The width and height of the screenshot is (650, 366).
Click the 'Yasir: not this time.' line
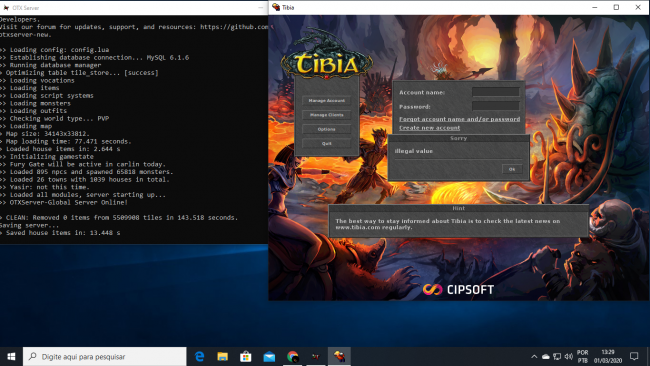[45, 187]
